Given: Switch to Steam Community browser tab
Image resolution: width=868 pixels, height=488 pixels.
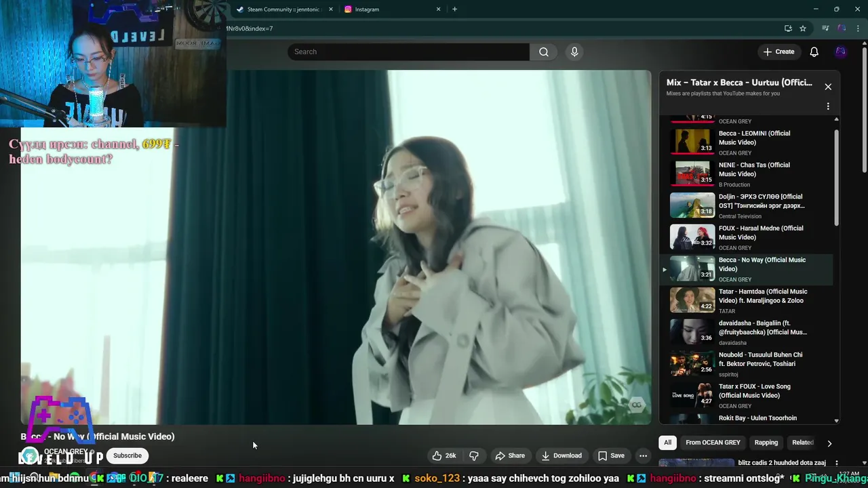Looking at the screenshot, I should (283, 9).
